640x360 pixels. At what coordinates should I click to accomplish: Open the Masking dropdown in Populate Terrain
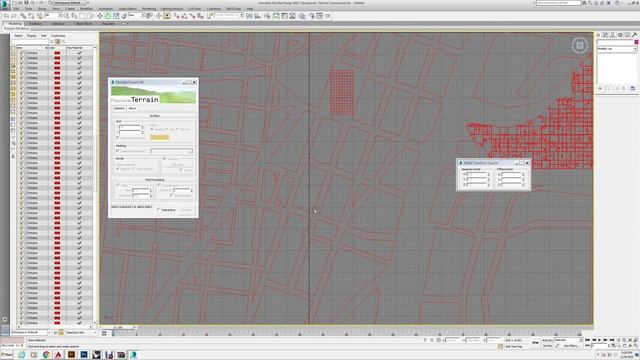point(172,151)
